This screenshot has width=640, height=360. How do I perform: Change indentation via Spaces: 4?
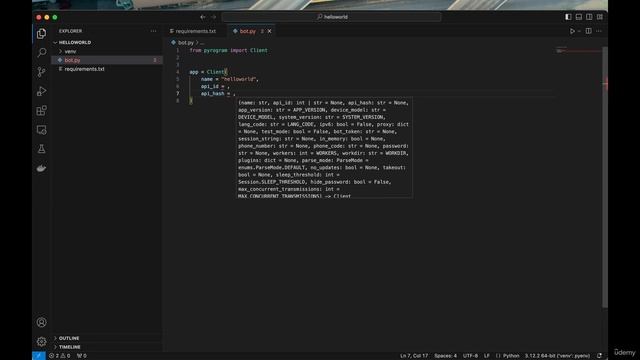tap(445, 356)
